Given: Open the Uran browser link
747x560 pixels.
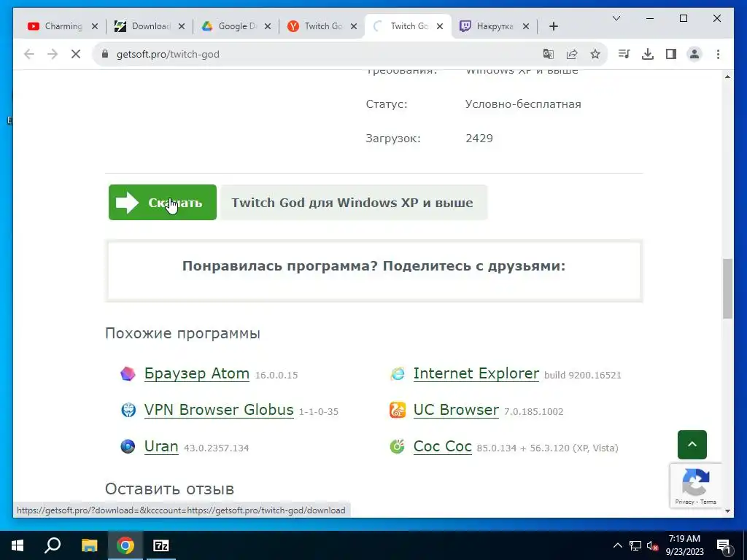Looking at the screenshot, I should (x=161, y=446).
